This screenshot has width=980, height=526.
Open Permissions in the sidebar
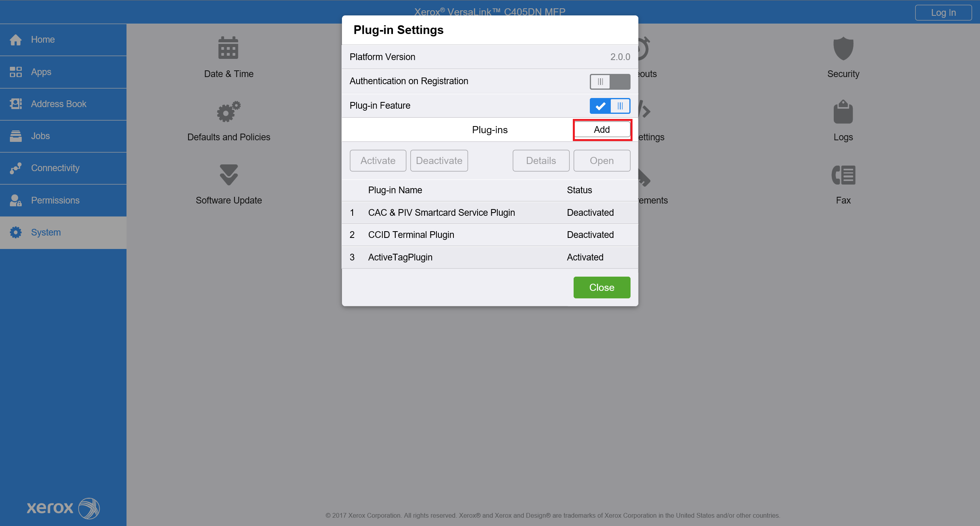(x=55, y=200)
